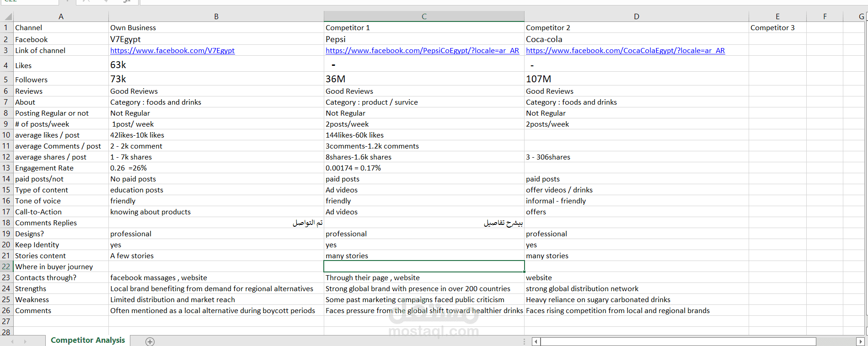This screenshot has width=868, height=346.
Task: Select cell 'Limited distribution and market reach'
Action: 216,300
